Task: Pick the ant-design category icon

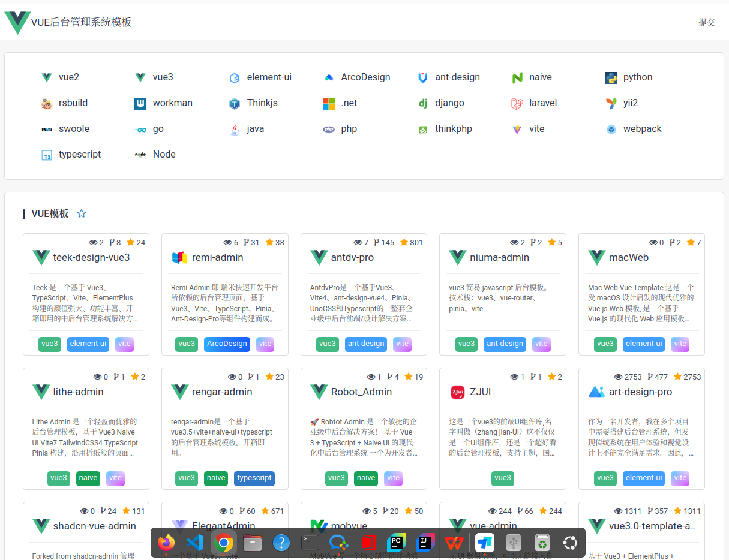Action: coord(423,77)
